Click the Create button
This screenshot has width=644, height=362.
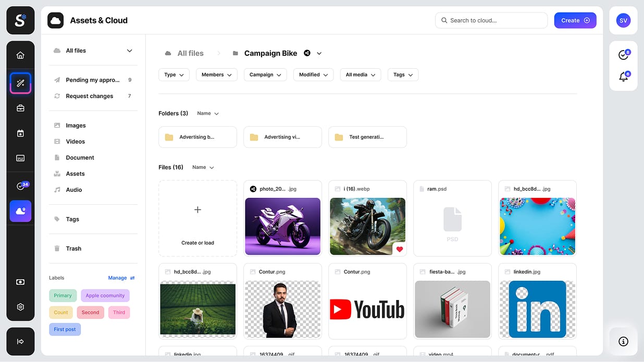click(575, 20)
